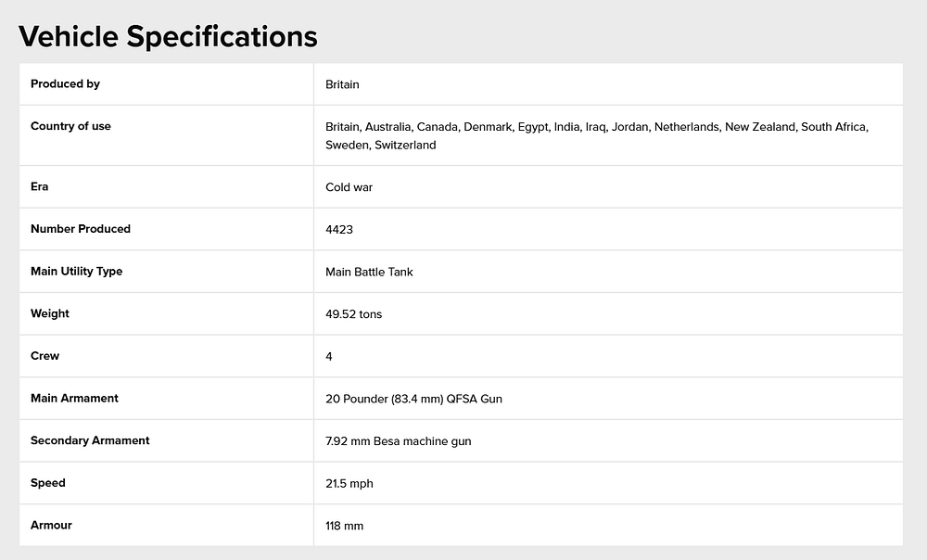Select the Main Battle Tank value
The height and width of the screenshot is (560, 927).
[x=369, y=272]
